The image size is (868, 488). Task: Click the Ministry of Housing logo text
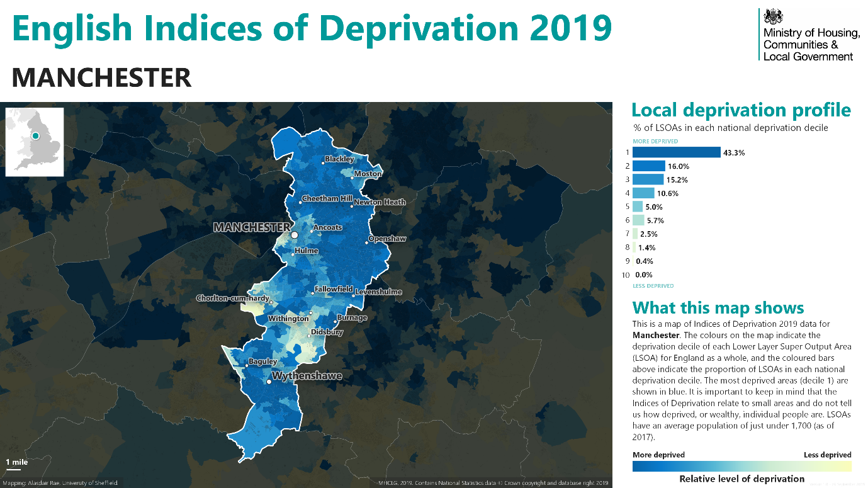[x=811, y=45]
